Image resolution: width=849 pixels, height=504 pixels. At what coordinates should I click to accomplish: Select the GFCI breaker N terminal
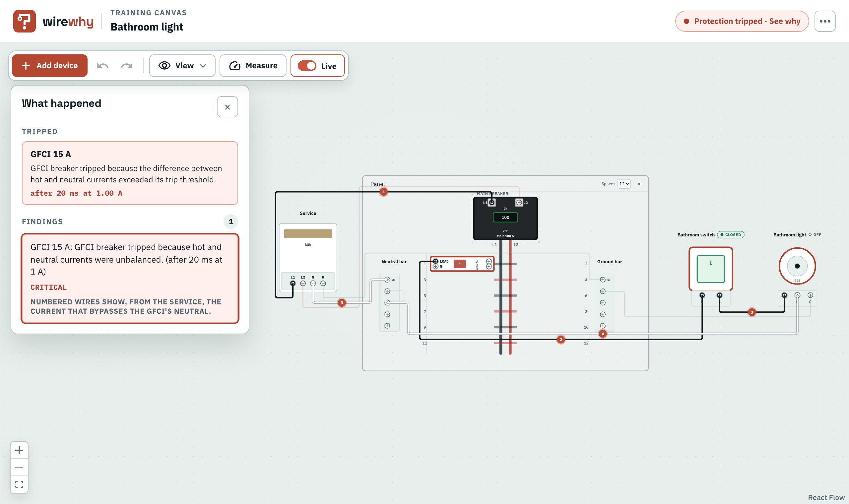click(435, 267)
